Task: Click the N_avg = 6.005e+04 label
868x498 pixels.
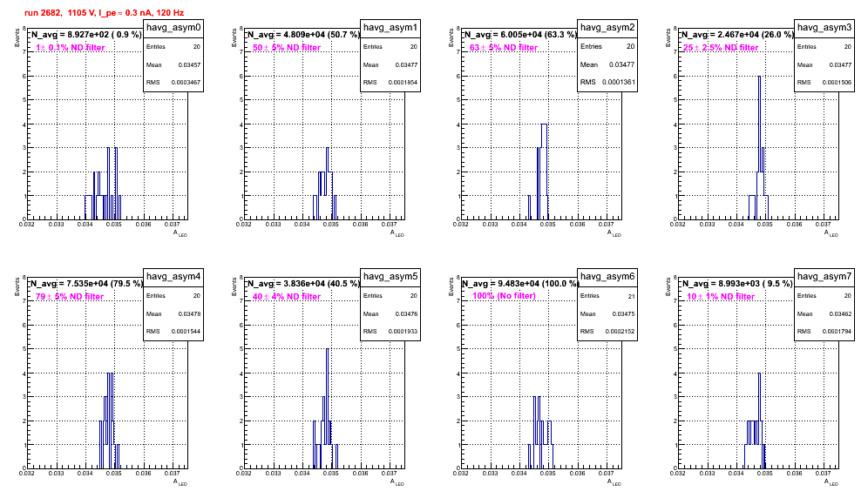Action: click(519, 34)
